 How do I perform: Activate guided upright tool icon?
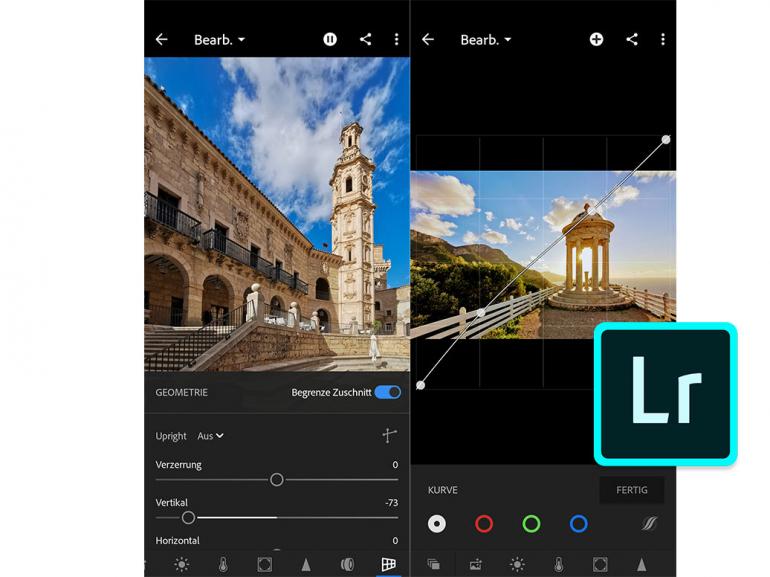[x=389, y=435]
